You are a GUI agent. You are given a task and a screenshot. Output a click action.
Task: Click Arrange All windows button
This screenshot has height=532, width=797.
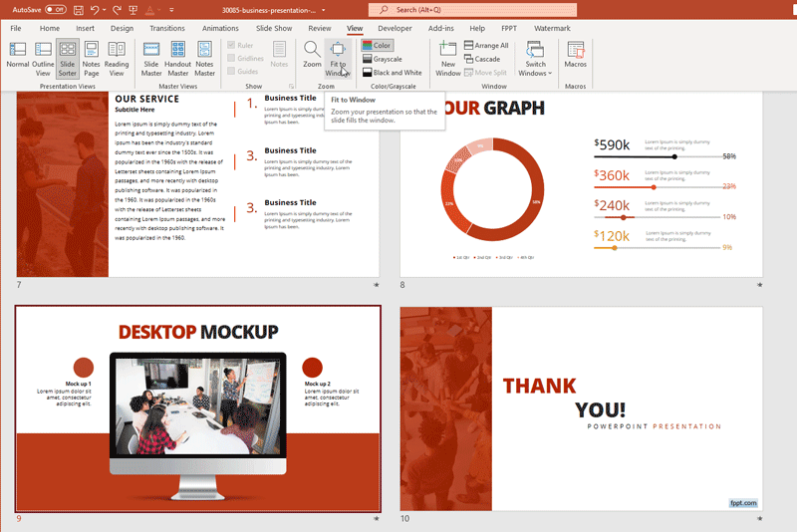(484, 46)
